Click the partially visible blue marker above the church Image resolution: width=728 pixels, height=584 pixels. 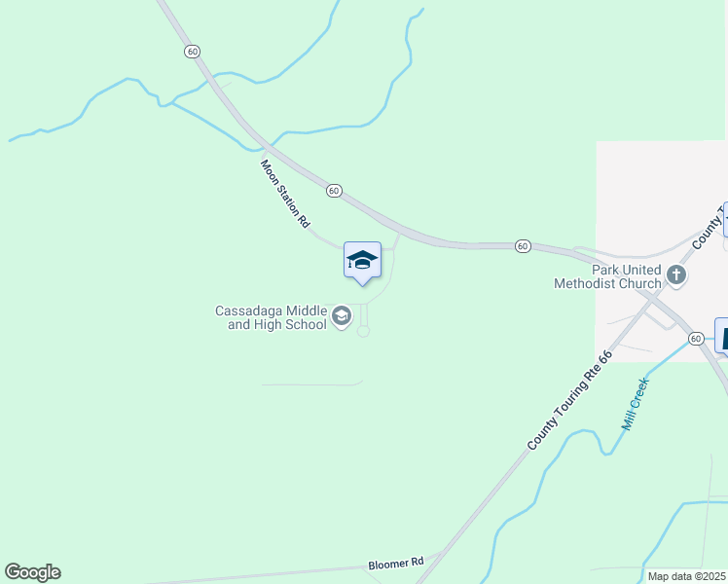click(x=725, y=220)
